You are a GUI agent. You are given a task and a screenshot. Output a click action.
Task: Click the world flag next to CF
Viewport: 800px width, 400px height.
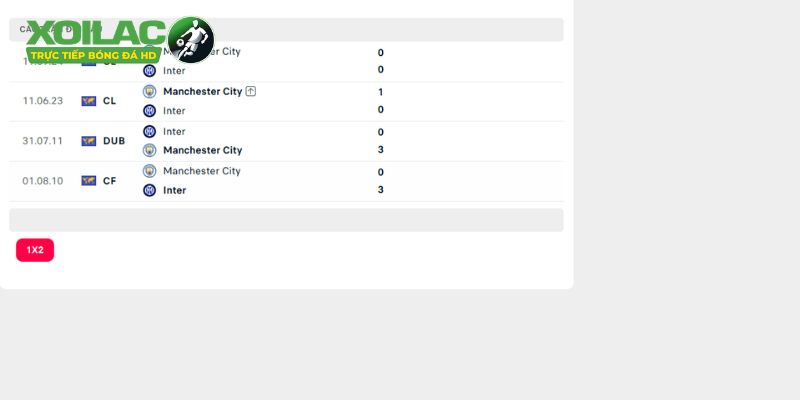tap(89, 181)
